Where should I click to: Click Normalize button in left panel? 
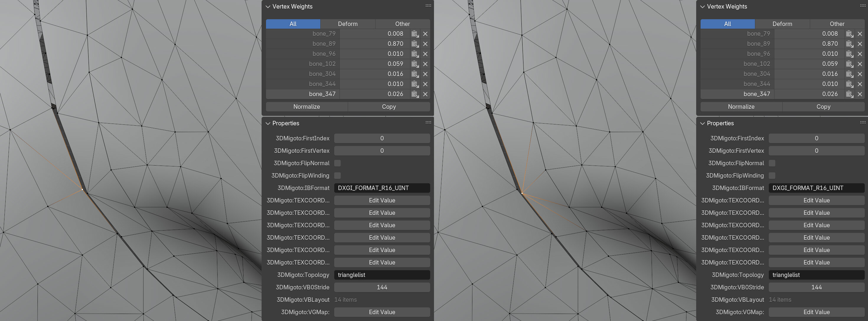click(x=307, y=106)
